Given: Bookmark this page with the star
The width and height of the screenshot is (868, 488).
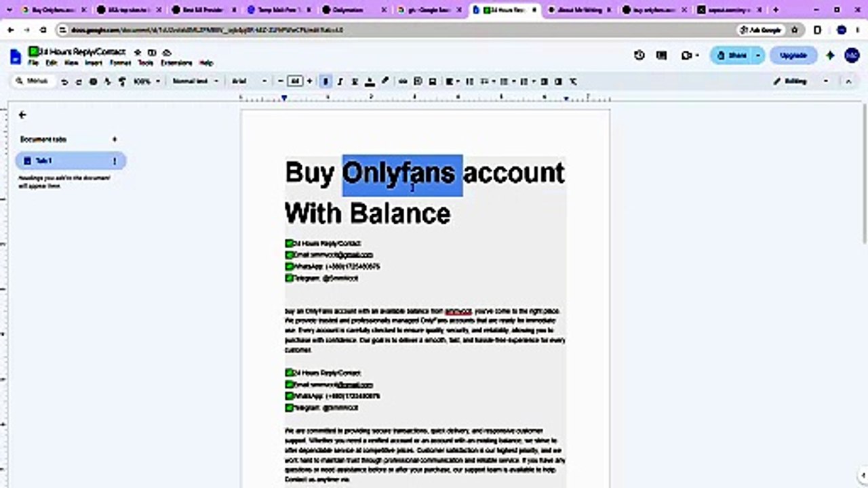Looking at the screenshot, I should (794, 30).
